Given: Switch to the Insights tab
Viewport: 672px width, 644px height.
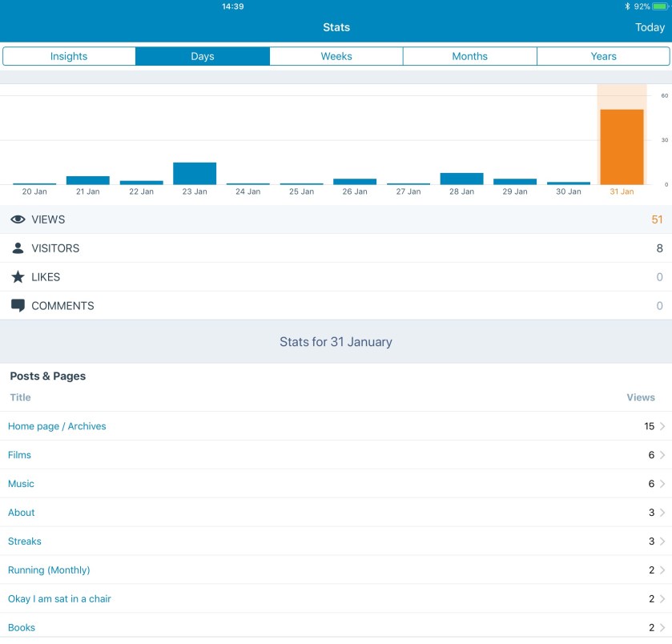Looking at the screenshot, I should 69,56.
